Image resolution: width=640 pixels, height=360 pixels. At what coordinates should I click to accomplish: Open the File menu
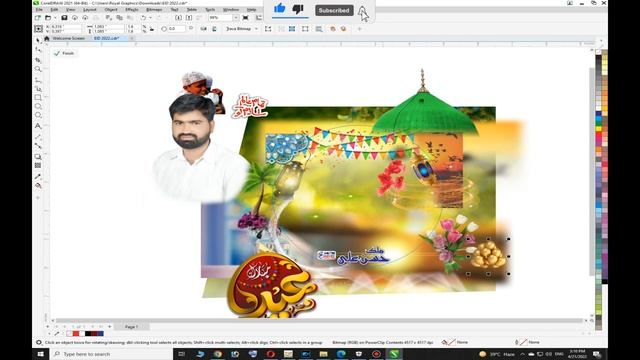point(39,9)
